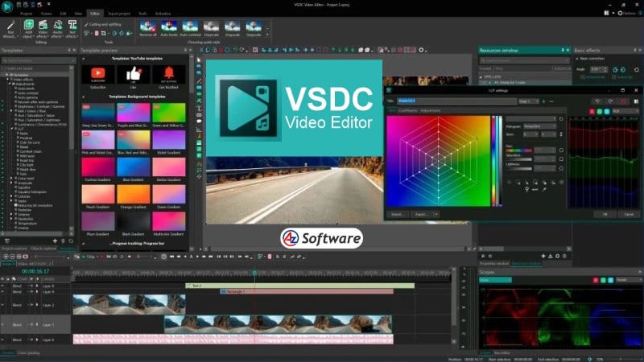Click Export button in LUT settings

[421, 214]
